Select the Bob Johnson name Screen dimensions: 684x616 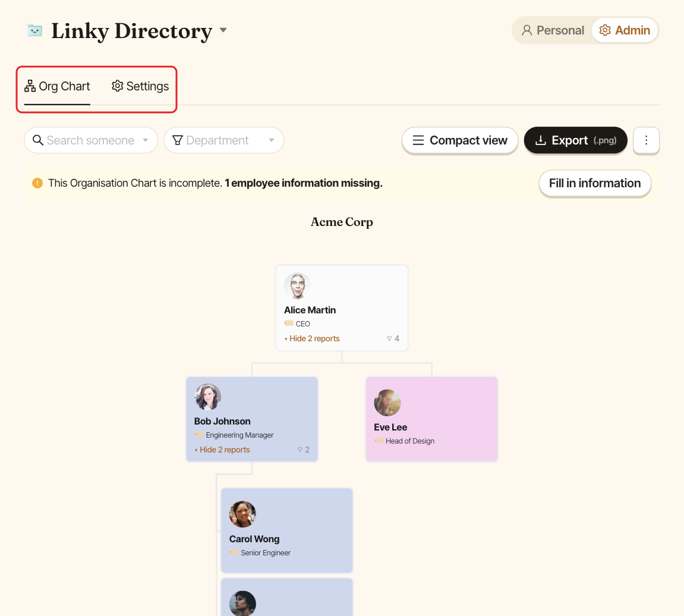222,422
